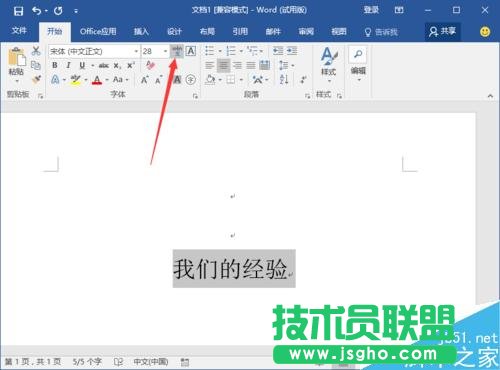Switch to align right
500x370 pixels.
(x=237, y=65)
